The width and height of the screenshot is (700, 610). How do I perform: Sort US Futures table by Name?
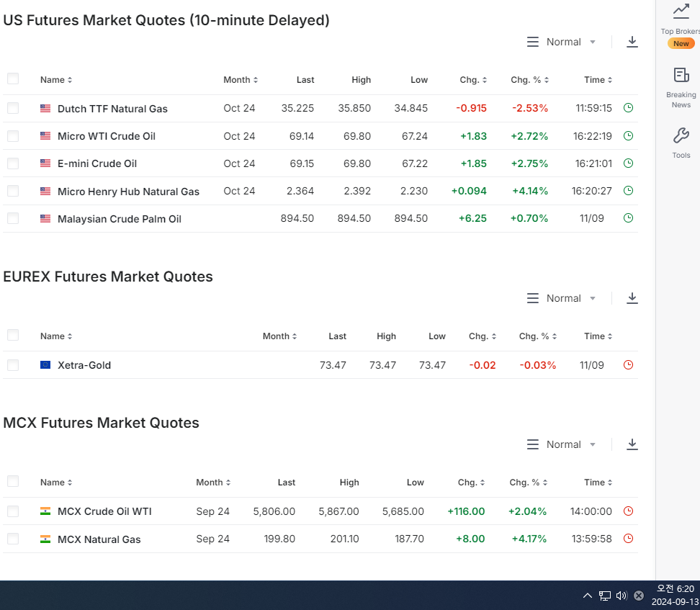pos(55,80)
